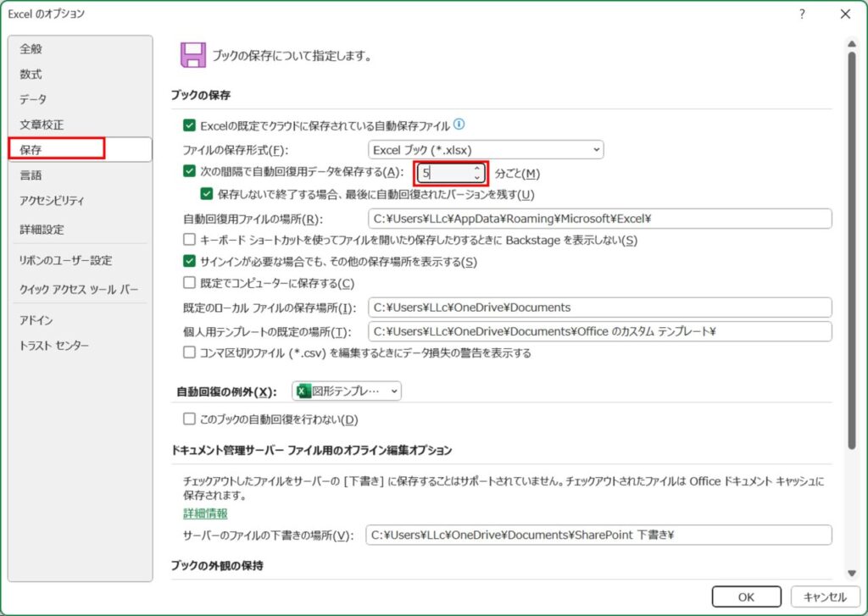Open the 全般 options category
Image resolution: width=868 pixels, height=616 pixels.
pyautogui.click(x=31, y=48)
